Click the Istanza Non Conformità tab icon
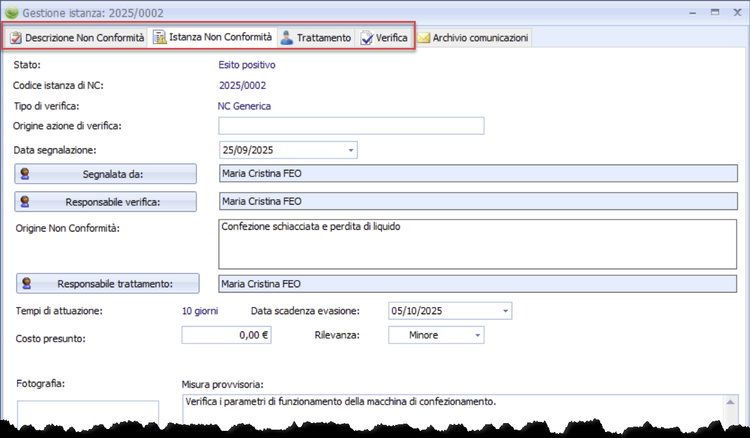750x438 pixels. click(160, 38)
